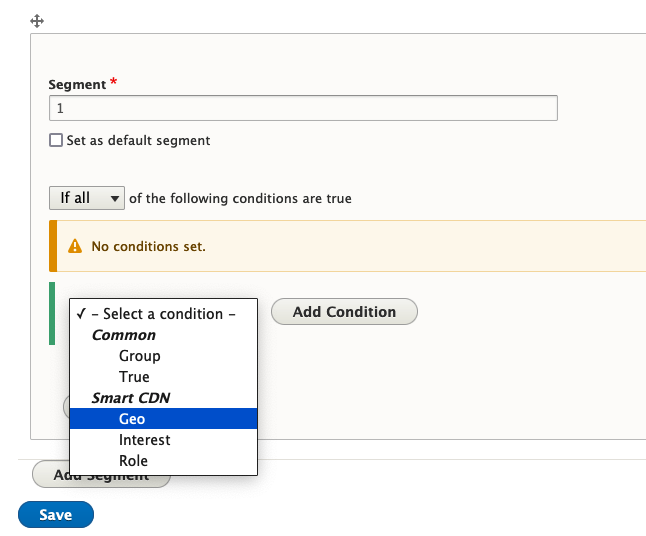This screenshot has width=646, height=536.
Task: Open the If all dropdown
Action: [x=86, y=198]
